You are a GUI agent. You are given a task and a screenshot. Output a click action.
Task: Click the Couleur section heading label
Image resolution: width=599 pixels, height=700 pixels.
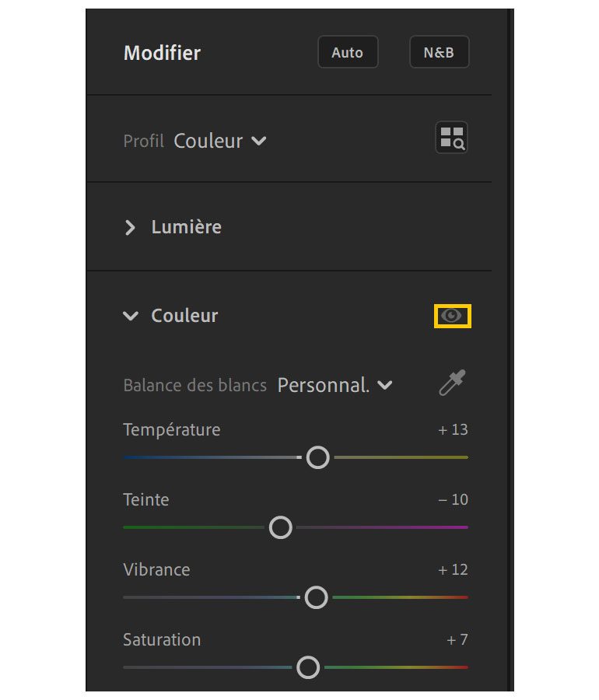(184, 316)
